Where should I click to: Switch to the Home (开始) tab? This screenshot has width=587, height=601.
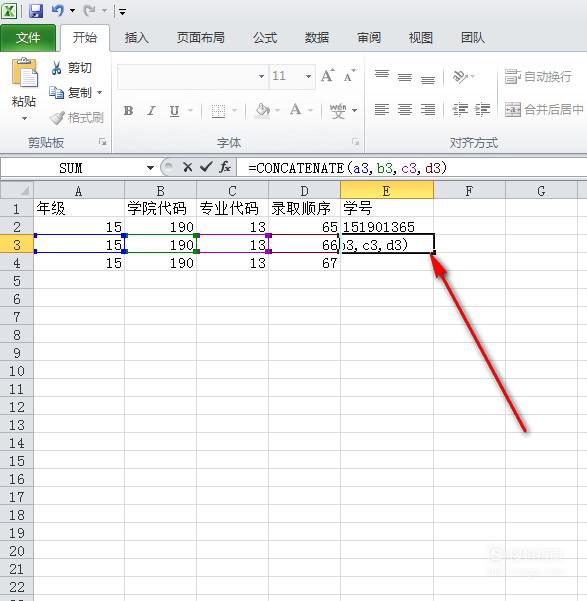(85, 38)
